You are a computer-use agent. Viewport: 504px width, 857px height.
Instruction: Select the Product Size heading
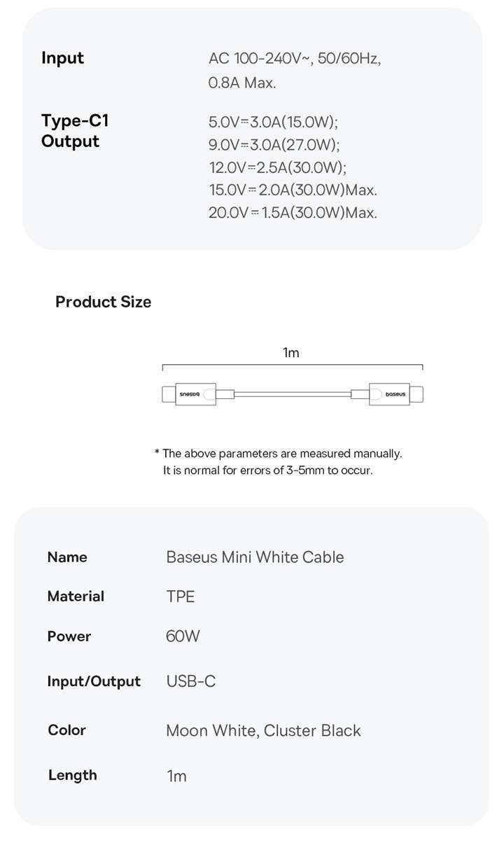pyautogui.click(x=103, y=302)
